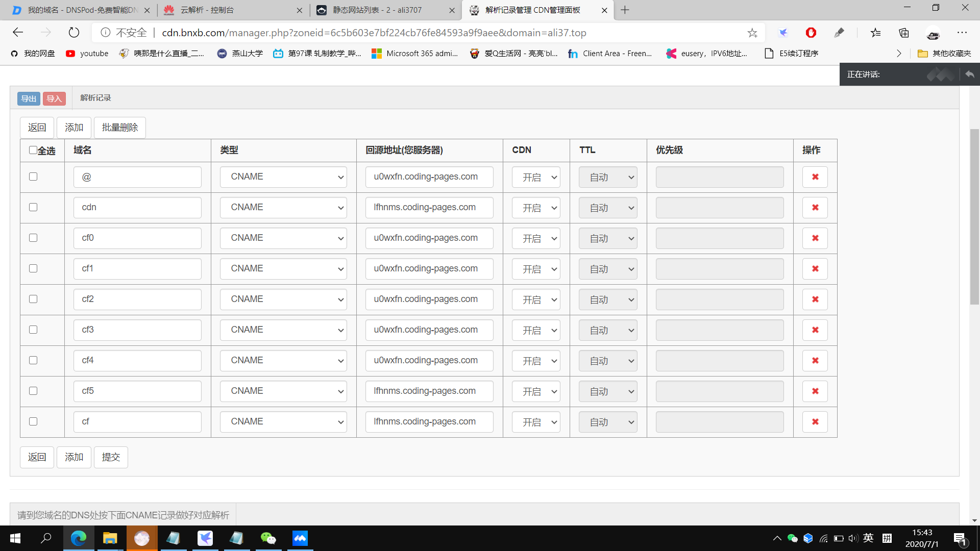Click the 提交 submit button
Screen dimensions: 980x551
pos(111,457)
